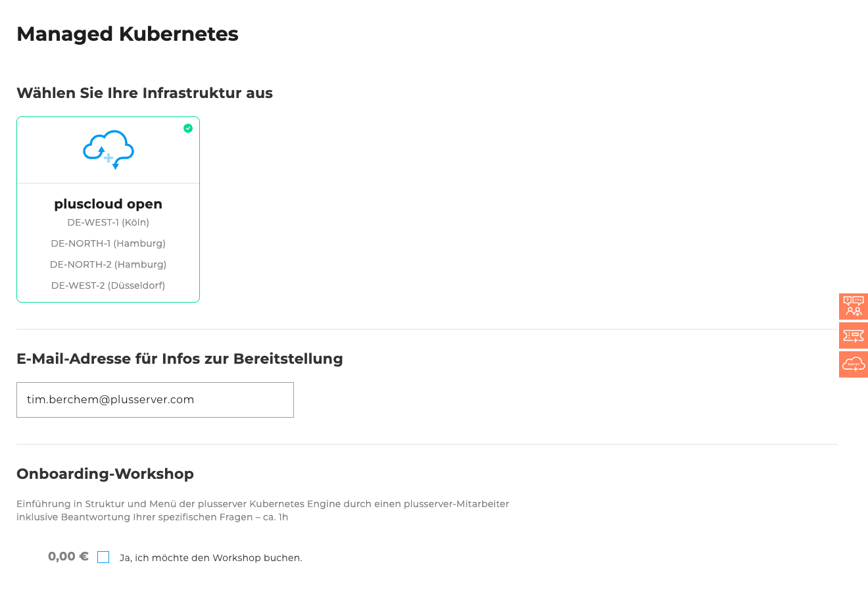The image size is (868, 592).
Task: Select DE-WEST-1 (Köln) region
Action: point(108,222)
